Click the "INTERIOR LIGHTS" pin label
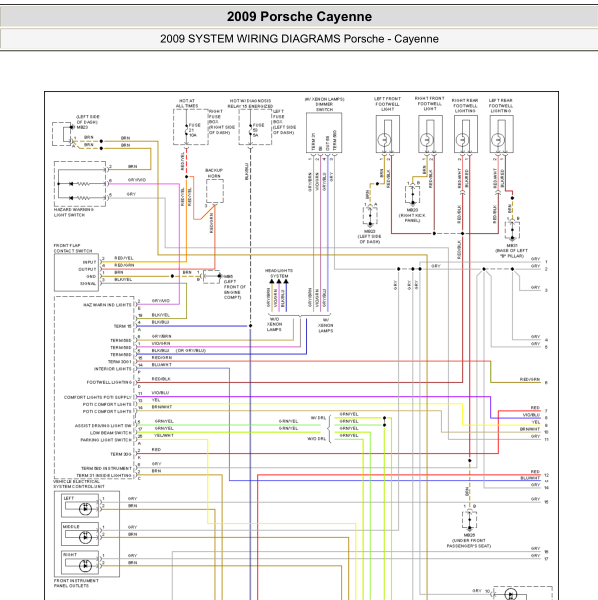598x600 pixels. pyautogui.click(x=112, y=369)
